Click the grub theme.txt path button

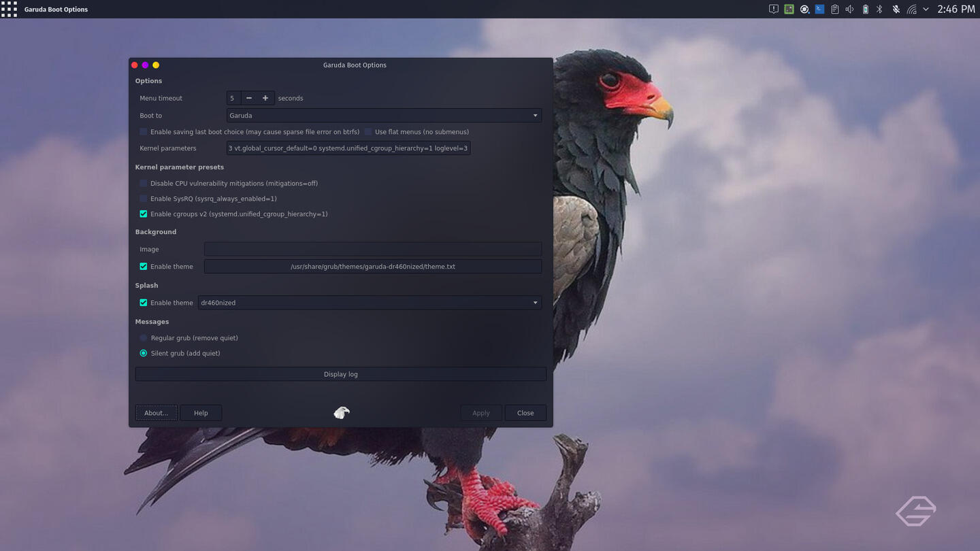373,267
